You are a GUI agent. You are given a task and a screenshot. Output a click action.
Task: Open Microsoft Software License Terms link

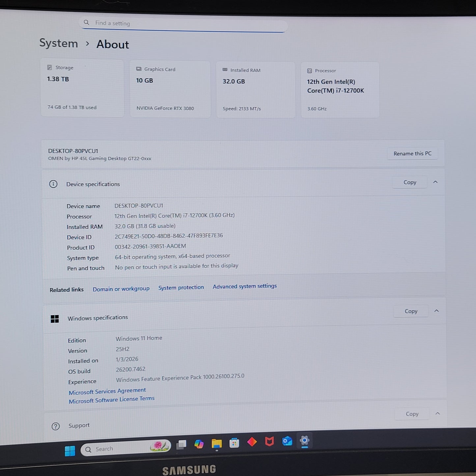coord(112,400)
